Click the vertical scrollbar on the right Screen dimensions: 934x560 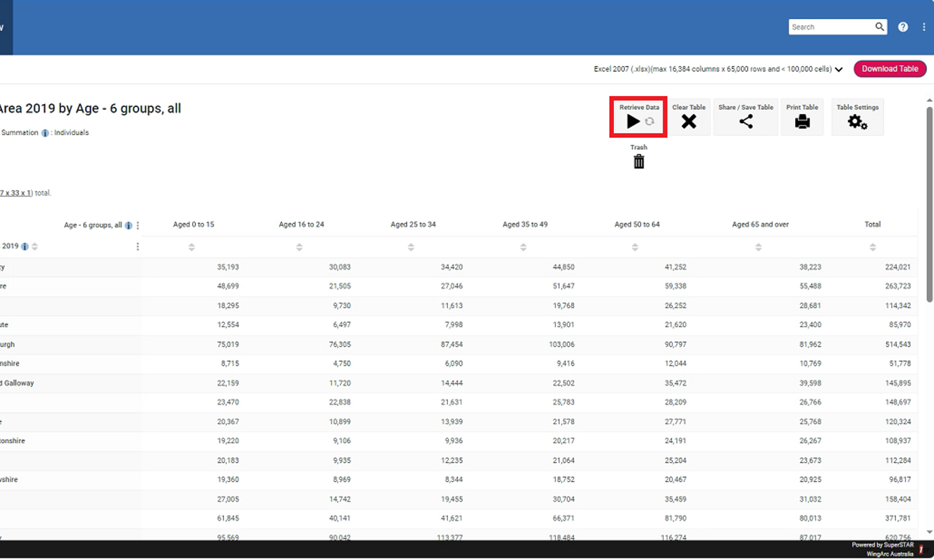click(929, 203)
